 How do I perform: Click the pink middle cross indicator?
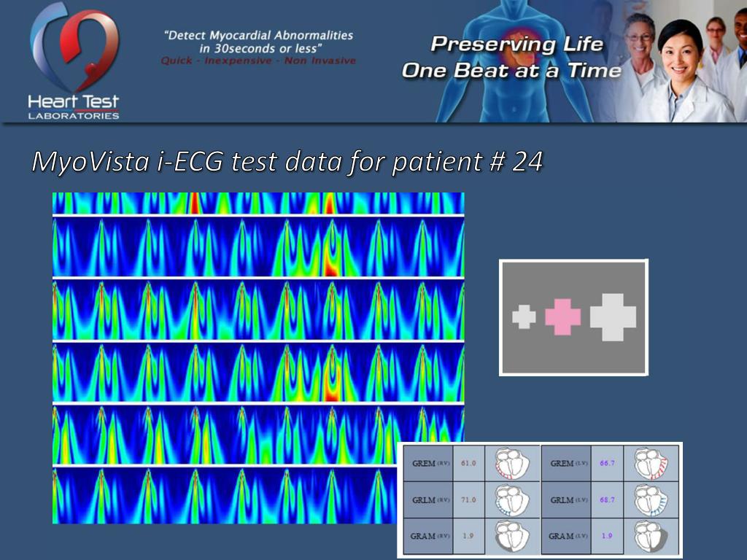(x=562, y=317)
